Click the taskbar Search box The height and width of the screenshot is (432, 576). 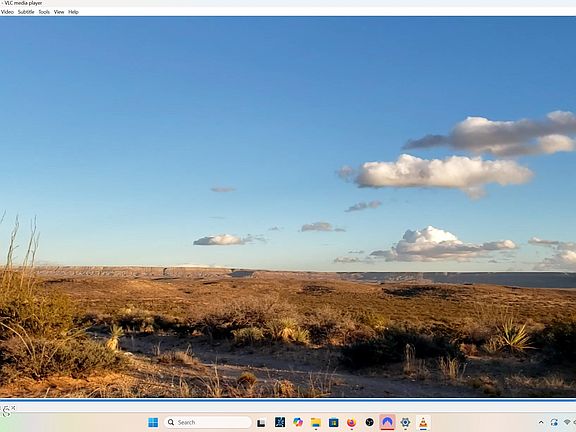[x=208, y=422]
